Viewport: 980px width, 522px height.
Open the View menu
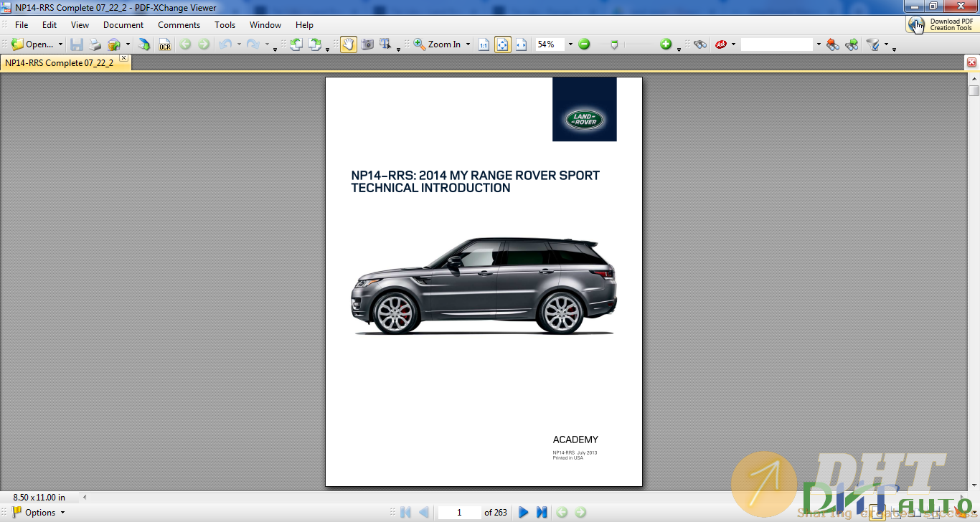pos(80,24)
